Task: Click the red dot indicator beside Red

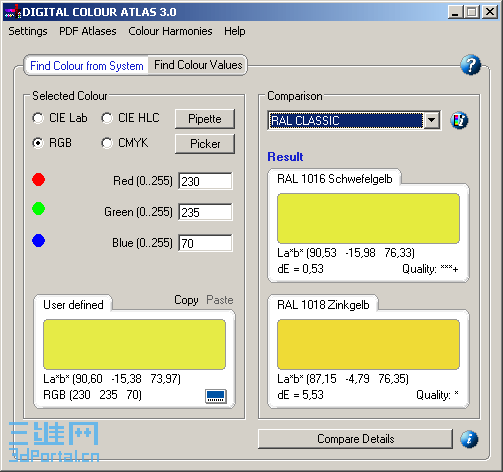Action: (x=39, y=180)
